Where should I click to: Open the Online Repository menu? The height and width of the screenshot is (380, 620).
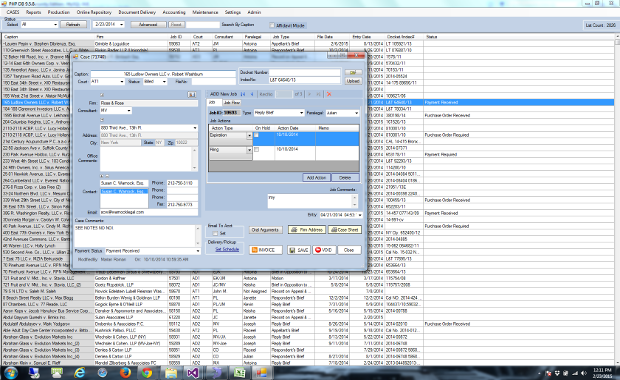pyautogui.click(x=94, y=12)
